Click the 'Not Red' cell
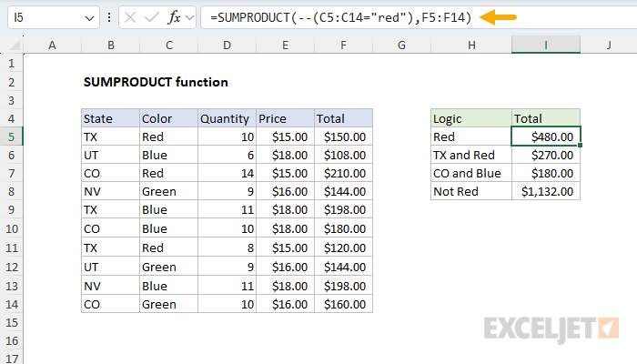The image size is (637, 364). [x=471, y=191]
